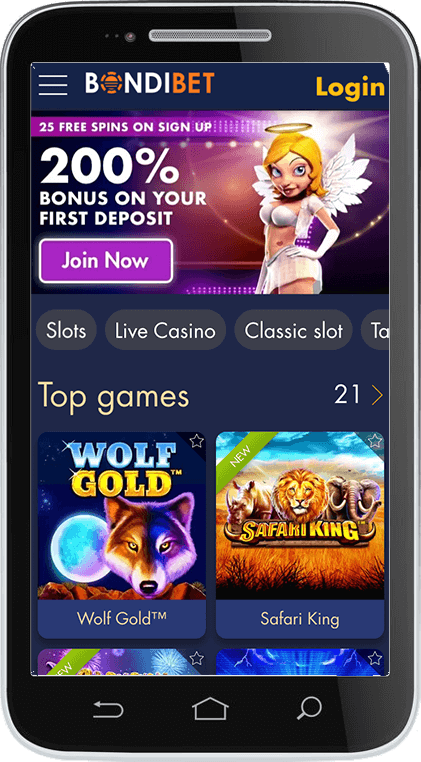Open the Wolf Gold game thumbnail
This screenshot has height=762, width=421.
point(122,516)
